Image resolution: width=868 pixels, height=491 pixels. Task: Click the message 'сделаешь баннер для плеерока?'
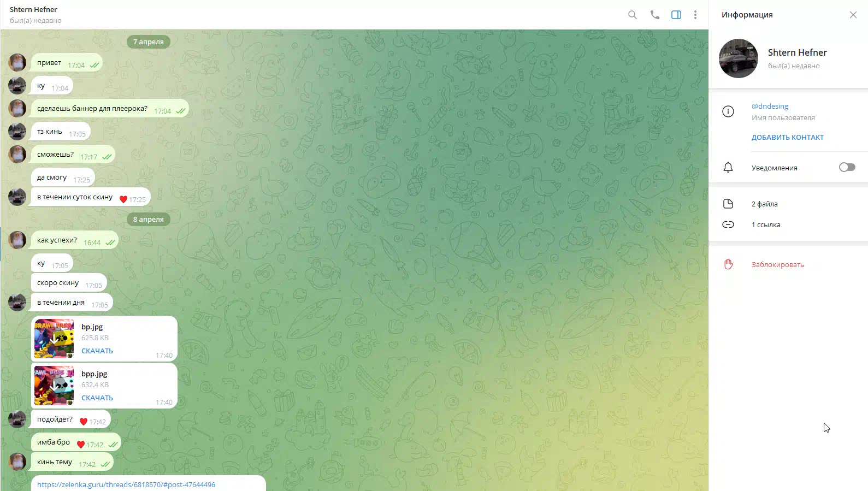click(x=109, y=108)
